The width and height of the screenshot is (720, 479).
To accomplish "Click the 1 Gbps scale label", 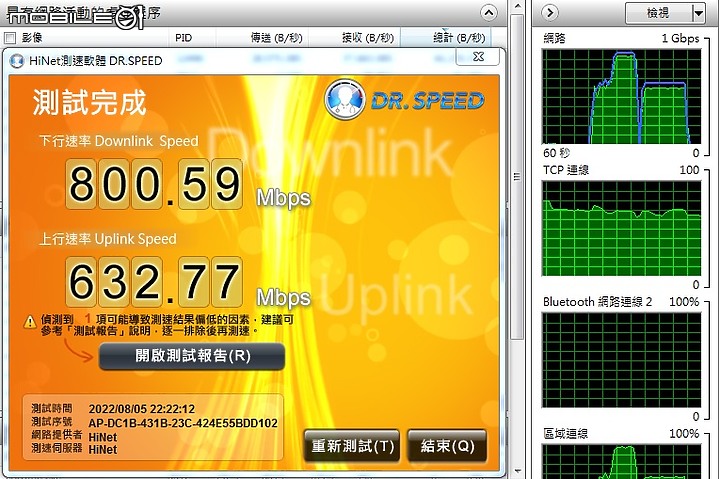I will click(680, 39).
